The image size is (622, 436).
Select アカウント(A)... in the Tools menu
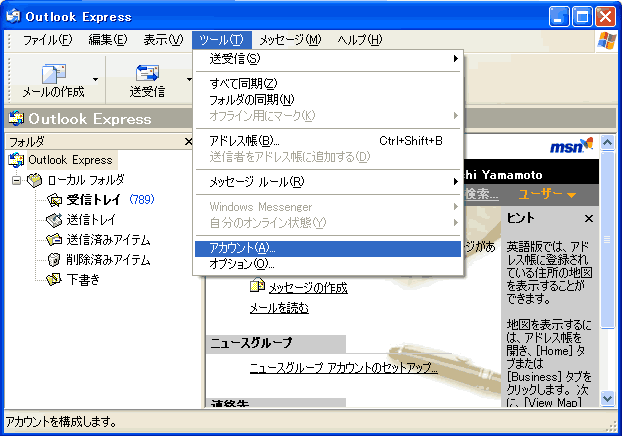pyautogui.click(x=328, y=248)
